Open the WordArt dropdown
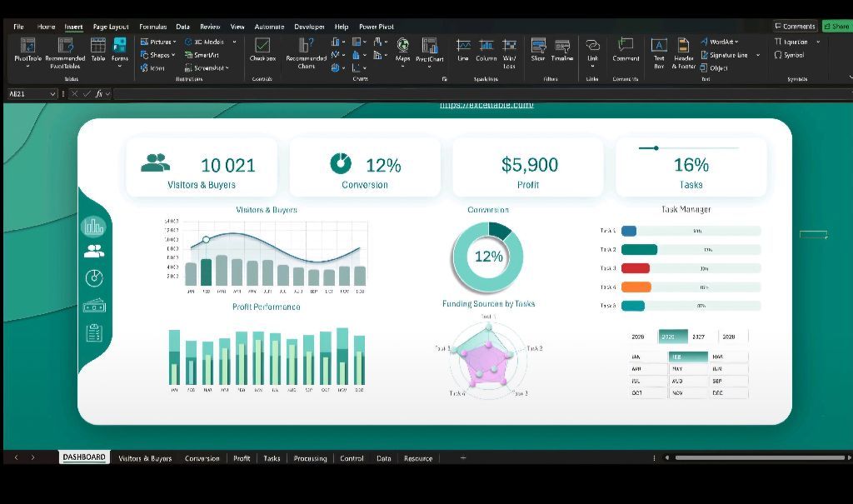 point(721,42)
